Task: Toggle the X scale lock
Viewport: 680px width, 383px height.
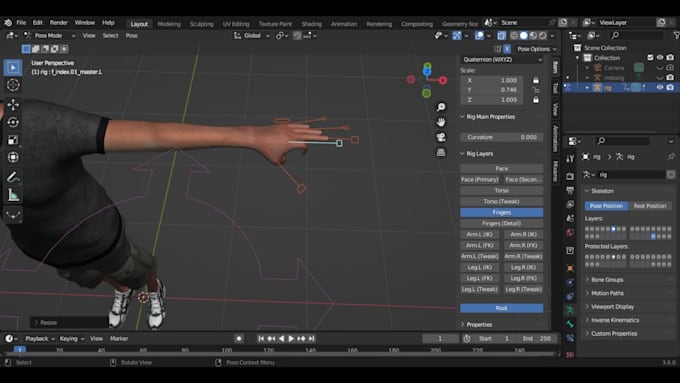Action: [x=536, y=80]
